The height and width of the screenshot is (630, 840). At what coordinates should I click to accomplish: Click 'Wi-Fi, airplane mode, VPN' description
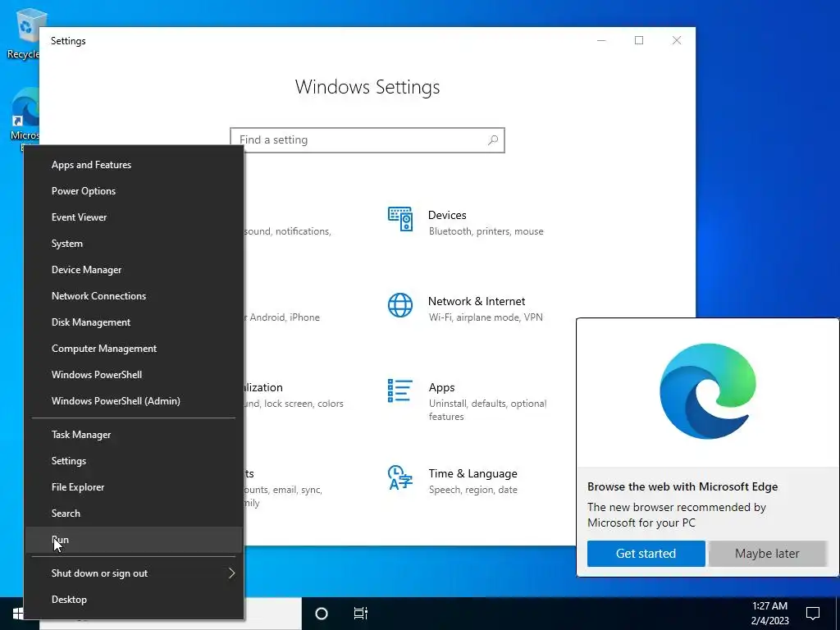tap(486, 317)
